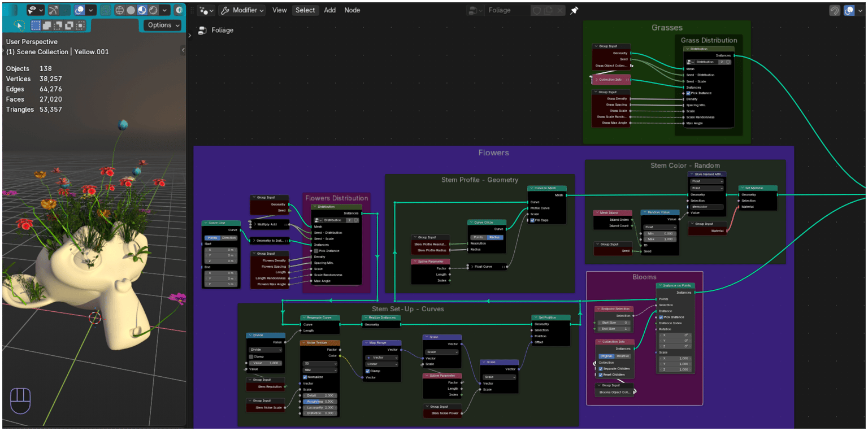The width and height of the screenshot is (868, 431).
Task: Open the Options dropdown in viewport
Action: 163,25
